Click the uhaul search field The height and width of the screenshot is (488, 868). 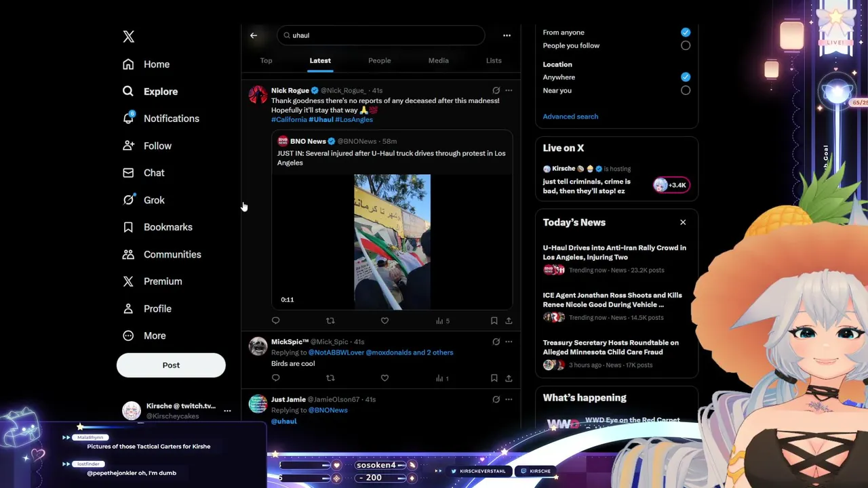click(x=380, y=35)
